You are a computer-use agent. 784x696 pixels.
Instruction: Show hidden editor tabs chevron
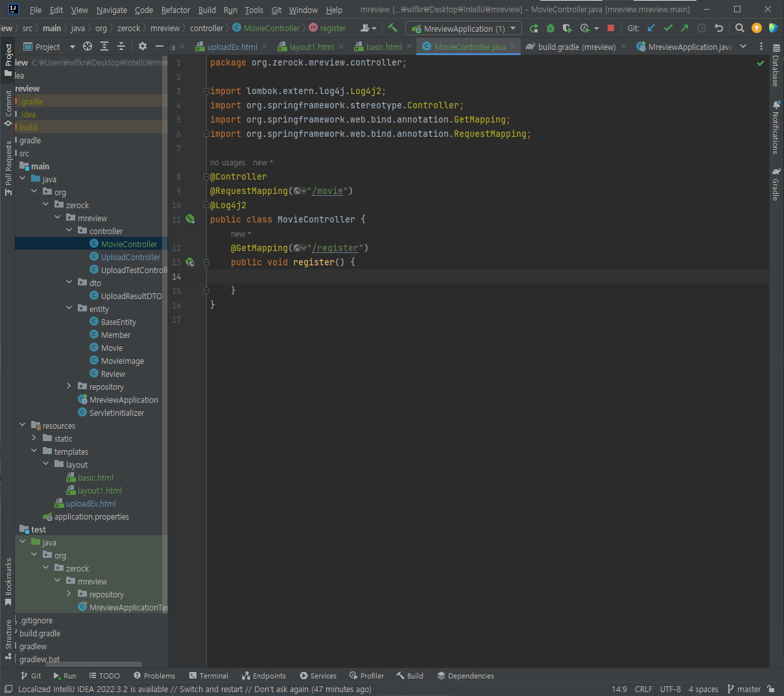point(743,46)
